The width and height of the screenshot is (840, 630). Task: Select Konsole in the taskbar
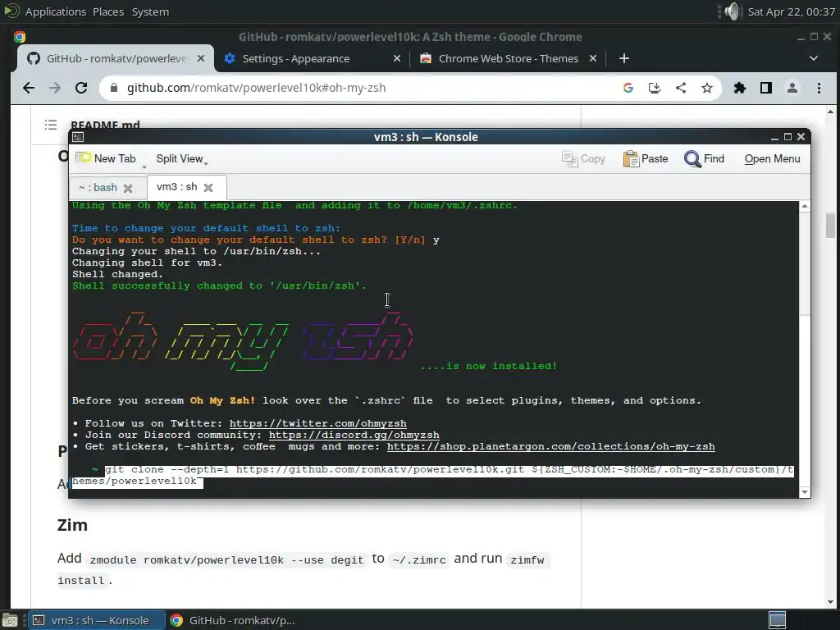tap(97, 620)
